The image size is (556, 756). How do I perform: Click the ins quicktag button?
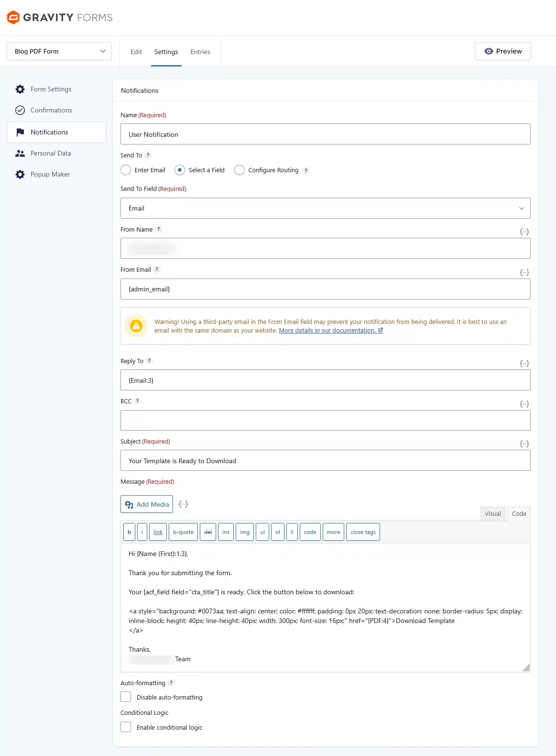[x=226, y=532]
